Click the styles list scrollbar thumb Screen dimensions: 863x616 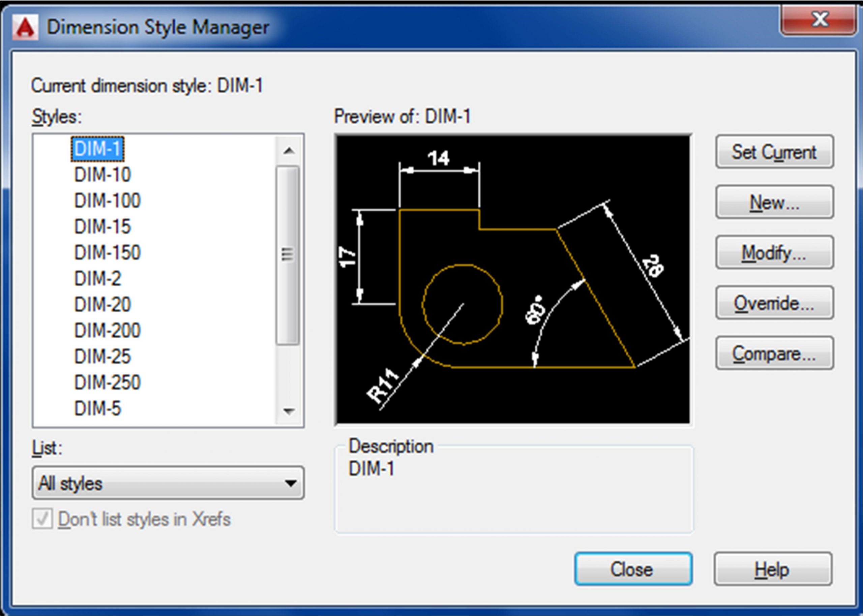pyautogui.click(x=288, y=255)
